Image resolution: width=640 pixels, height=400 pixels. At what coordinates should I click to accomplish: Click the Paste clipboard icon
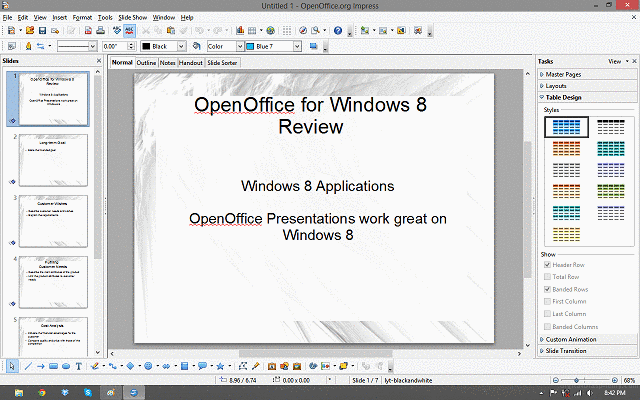[x=171, y=31]
